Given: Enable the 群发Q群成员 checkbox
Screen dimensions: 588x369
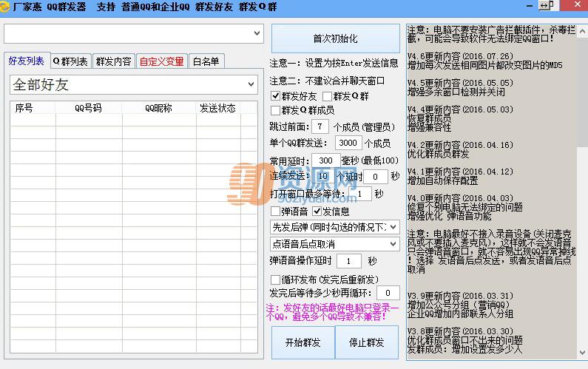Looking at the screenshot, I should point(275,110).
